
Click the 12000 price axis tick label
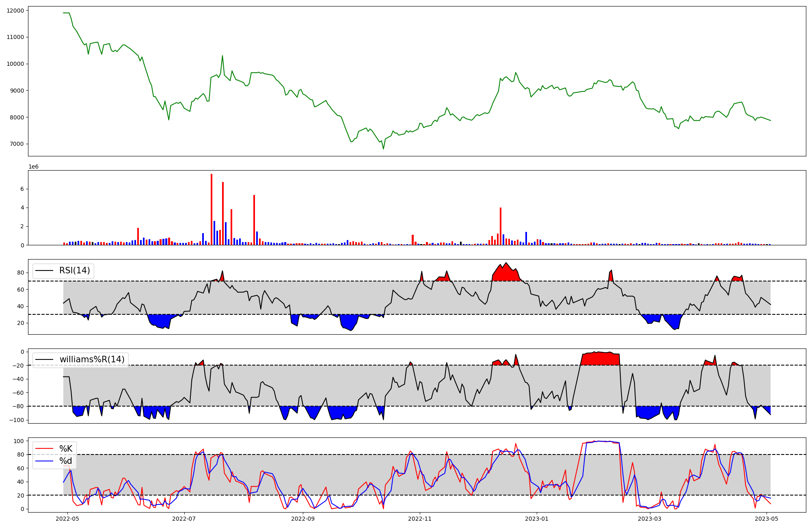pyautogui.click(x=15, y=11)
